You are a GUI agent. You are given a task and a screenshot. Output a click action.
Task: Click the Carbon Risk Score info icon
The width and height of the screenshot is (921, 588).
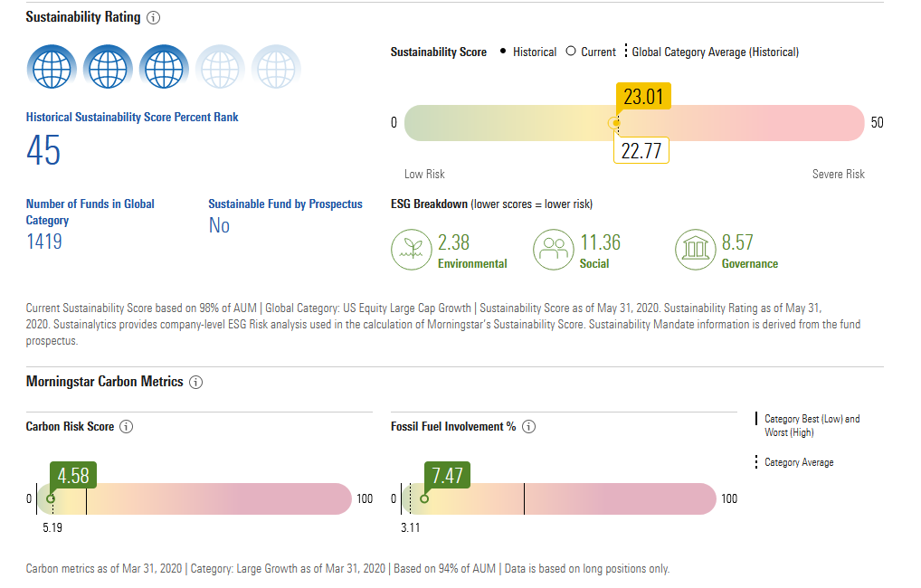[127, 427]
